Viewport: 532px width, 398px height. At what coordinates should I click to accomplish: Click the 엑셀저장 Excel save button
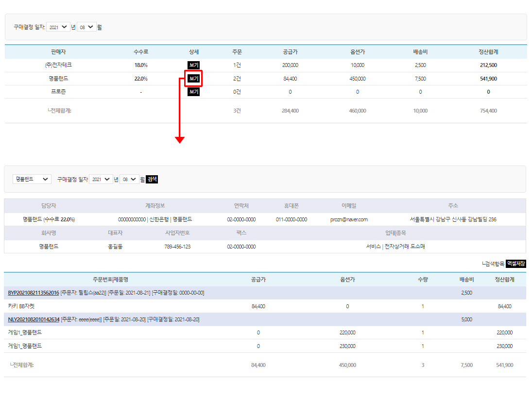(x=516, y=264)
